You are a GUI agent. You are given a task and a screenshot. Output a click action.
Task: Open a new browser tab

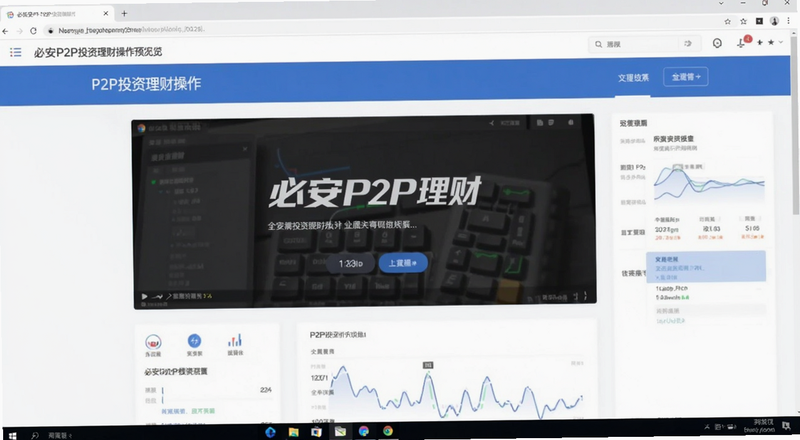click(124, 14)
